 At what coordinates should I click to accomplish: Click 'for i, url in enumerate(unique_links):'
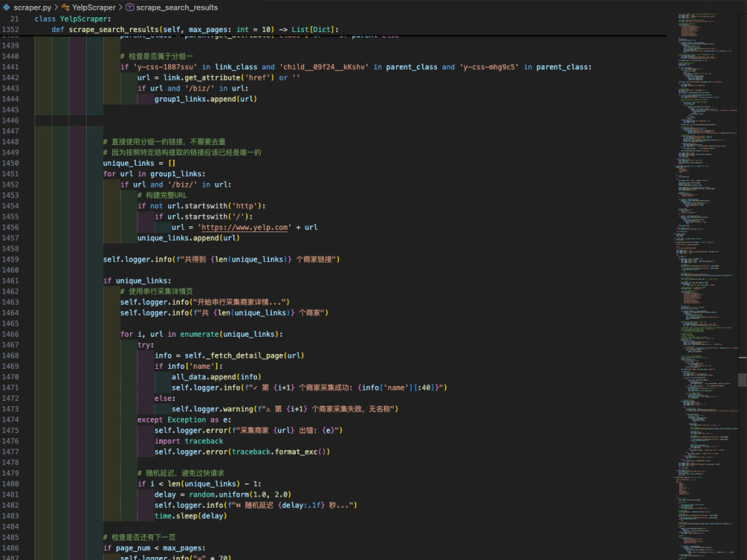pyautogui.click(x=202, y=334)
